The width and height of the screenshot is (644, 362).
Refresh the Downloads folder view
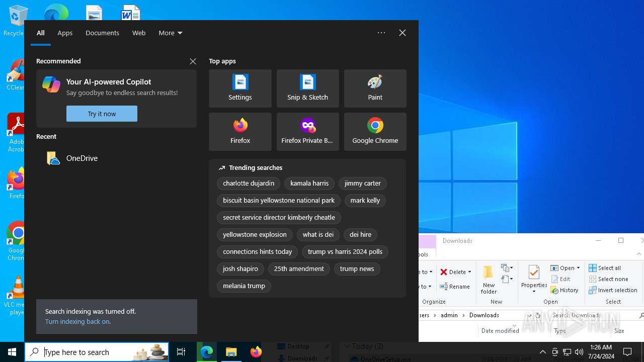pos(538,315)
